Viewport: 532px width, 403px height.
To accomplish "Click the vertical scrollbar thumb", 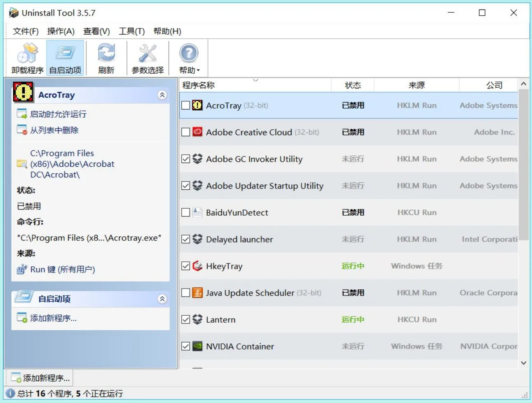I will [523, 165].
